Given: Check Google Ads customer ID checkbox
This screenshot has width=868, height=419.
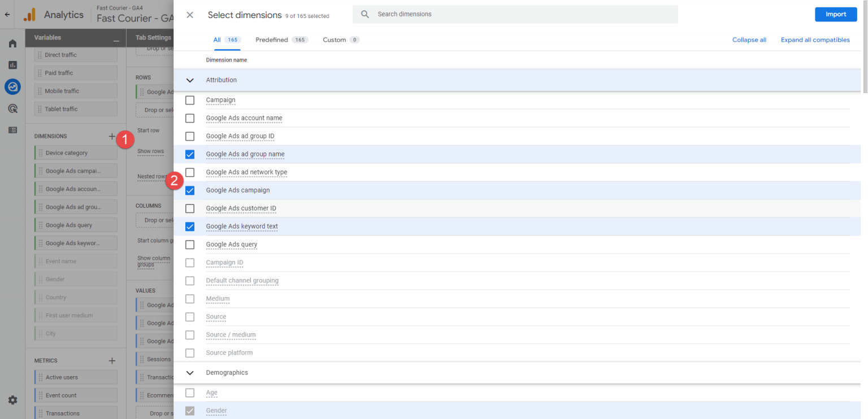Looking at the screenshot, I should tap(190, 208).
